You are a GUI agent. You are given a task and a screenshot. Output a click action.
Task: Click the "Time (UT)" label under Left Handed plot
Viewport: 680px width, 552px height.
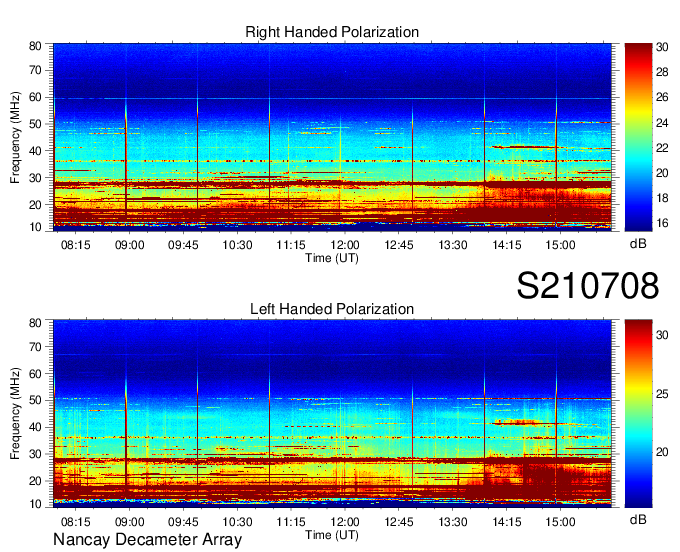[x=332, y=535]
